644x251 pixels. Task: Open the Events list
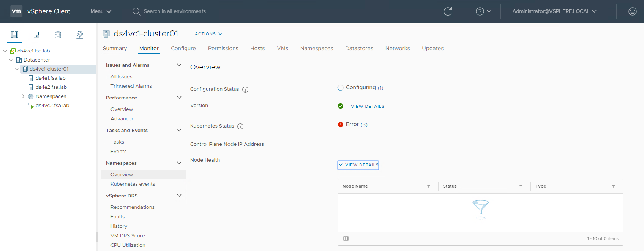(118, 152)
